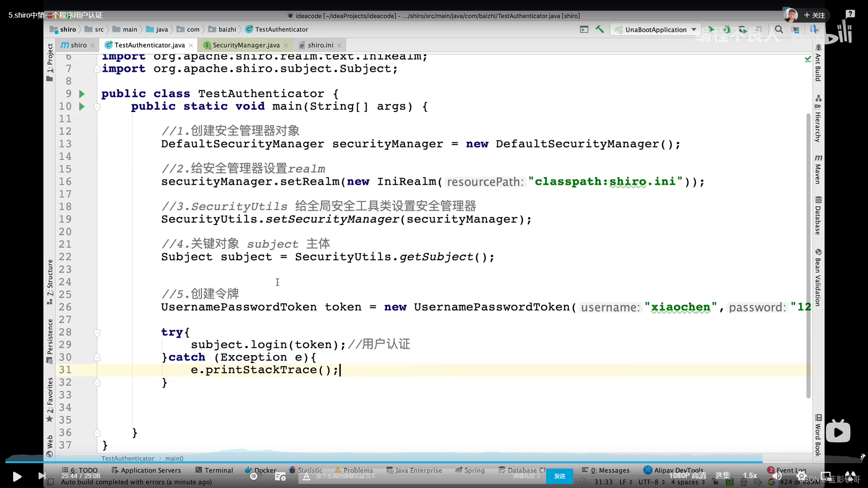Skip to the next video
Image resolution: width=868 pixels, height=488 pixels.
[42, 476]
